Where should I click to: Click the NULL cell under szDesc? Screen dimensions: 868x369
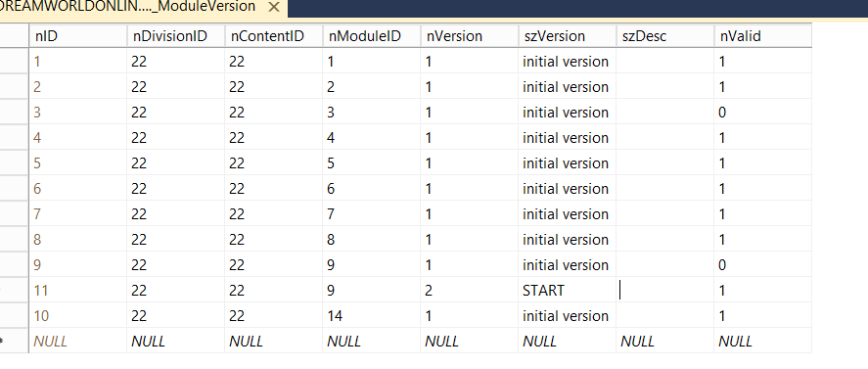pos(664,342)
